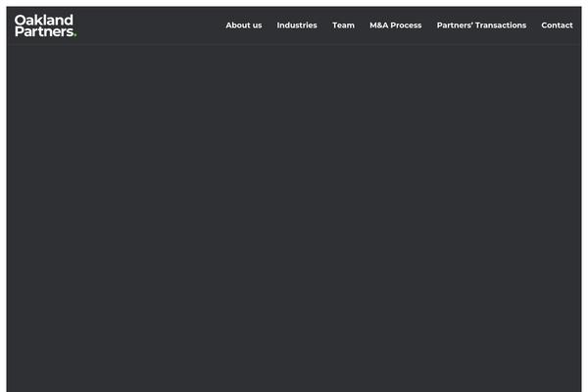Open the Team page
588x392 pixels.
343,25
